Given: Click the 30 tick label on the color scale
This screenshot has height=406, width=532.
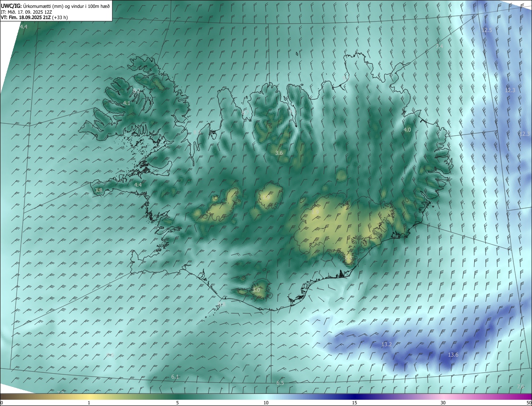Looking at the screenshot, I should click(x=443, y=403).
